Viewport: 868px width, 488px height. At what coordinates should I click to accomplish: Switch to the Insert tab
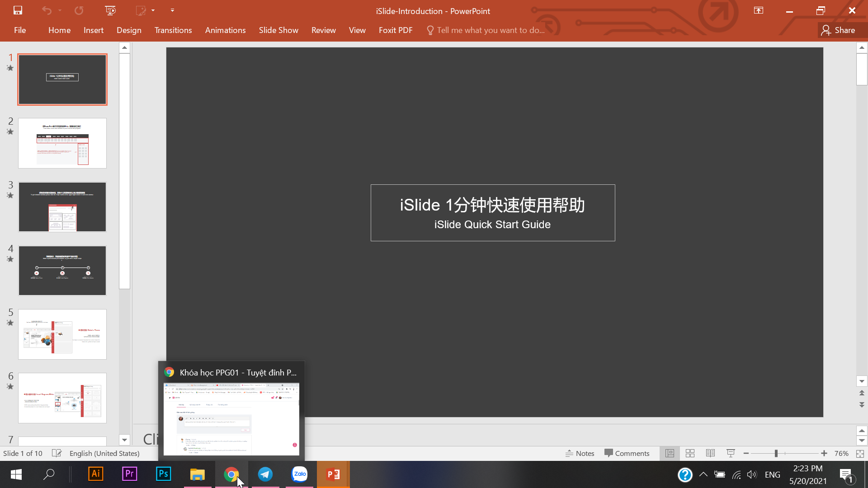94,30
